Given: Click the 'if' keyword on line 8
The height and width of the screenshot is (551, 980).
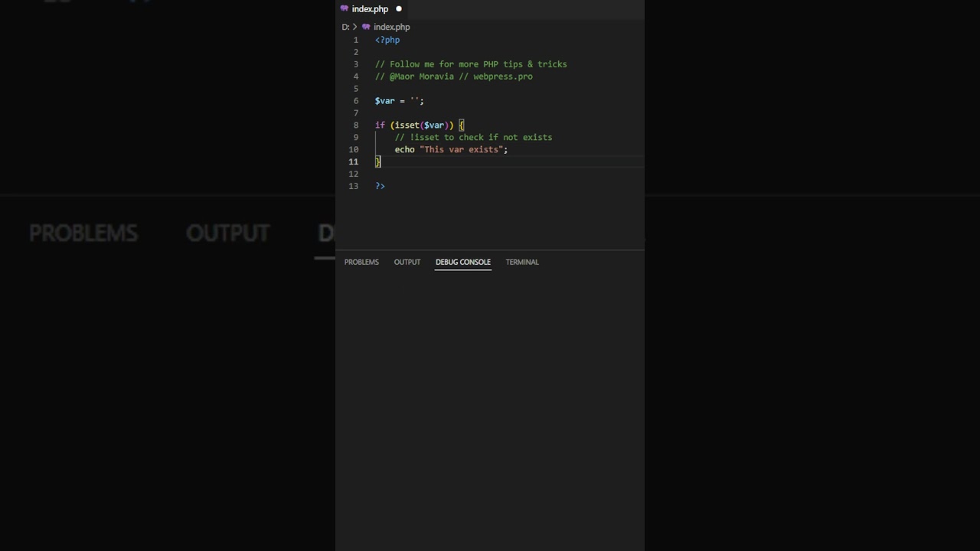Looking at the screenshot, I should click(380, 126).
